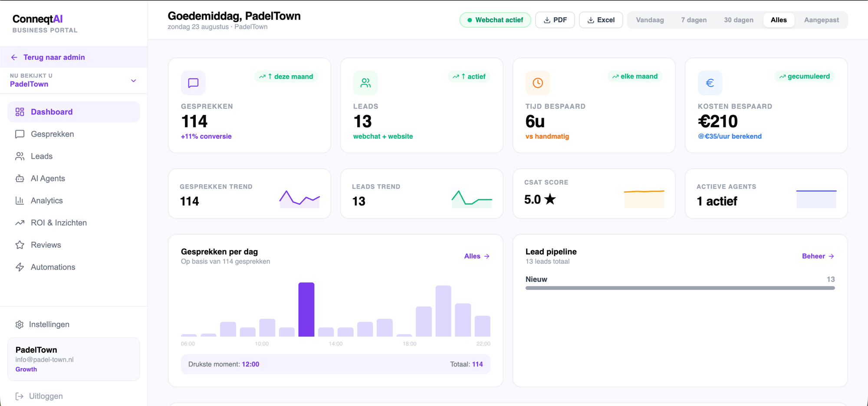
Task: Click the green people icon on Leads card
Action: coord(365,83)
